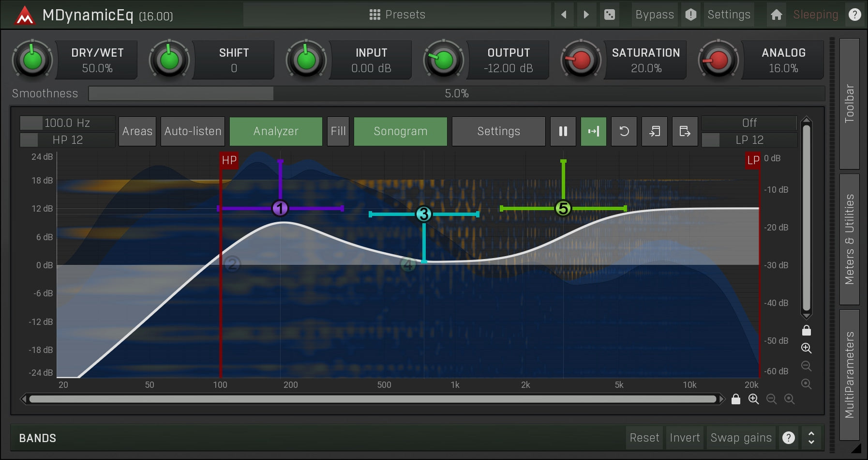This screenshot has height=460, width=868.
Task: Click the zoom-in magnifier icon right of the graph
Action: point(806,348)
